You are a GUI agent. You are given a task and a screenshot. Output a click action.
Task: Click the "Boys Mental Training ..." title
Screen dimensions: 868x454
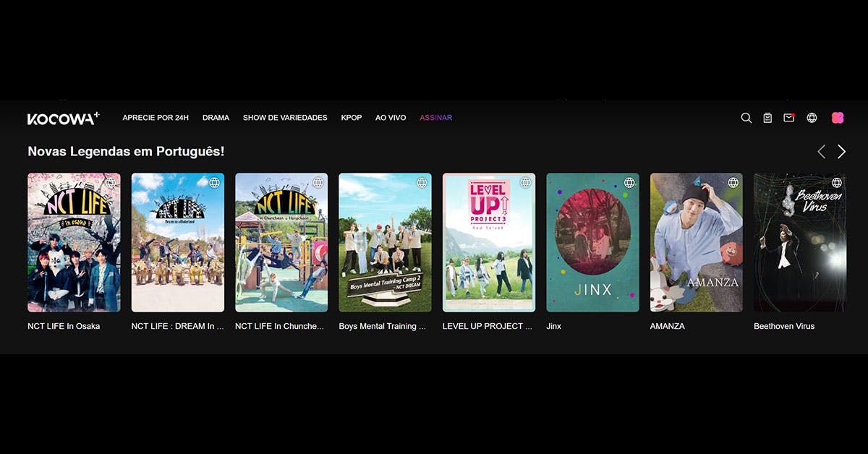click(x=383, y=326)
